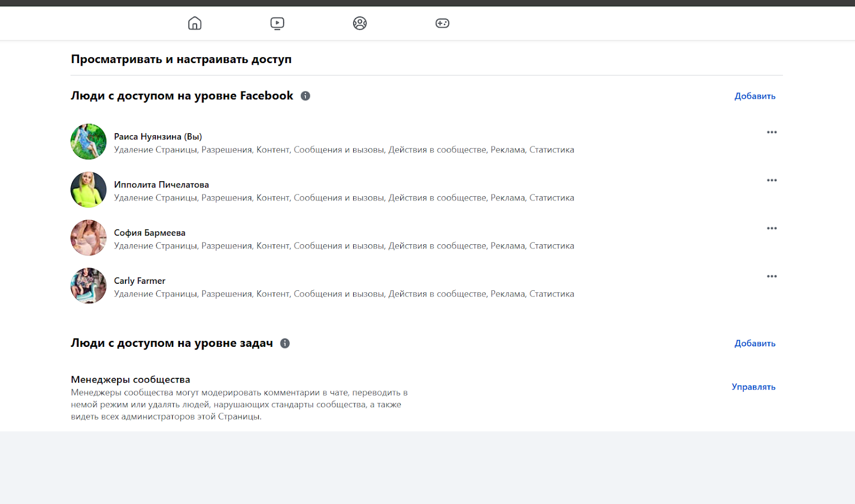Screen dimensions: 855x504
Task: Open options menu for Ипполита Пичелатова
Action: (772, 180)
